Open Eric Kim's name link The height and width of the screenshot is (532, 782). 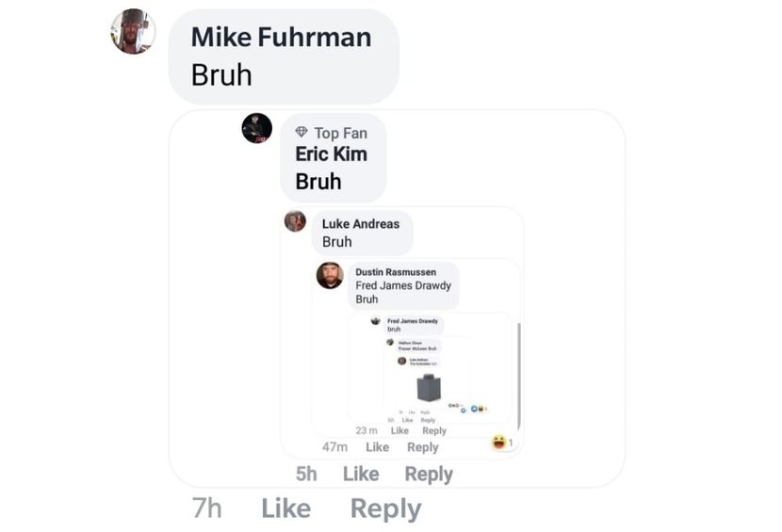(x=331, y=154)
